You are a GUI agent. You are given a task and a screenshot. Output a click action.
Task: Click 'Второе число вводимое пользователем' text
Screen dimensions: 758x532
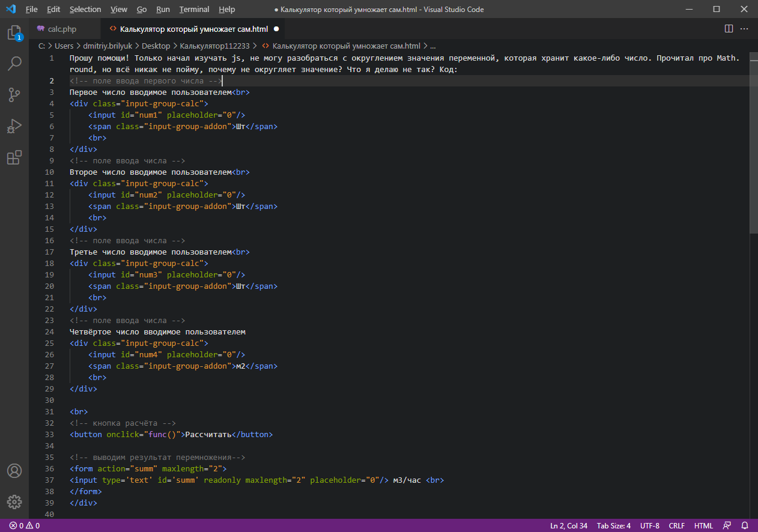[151, 172]
